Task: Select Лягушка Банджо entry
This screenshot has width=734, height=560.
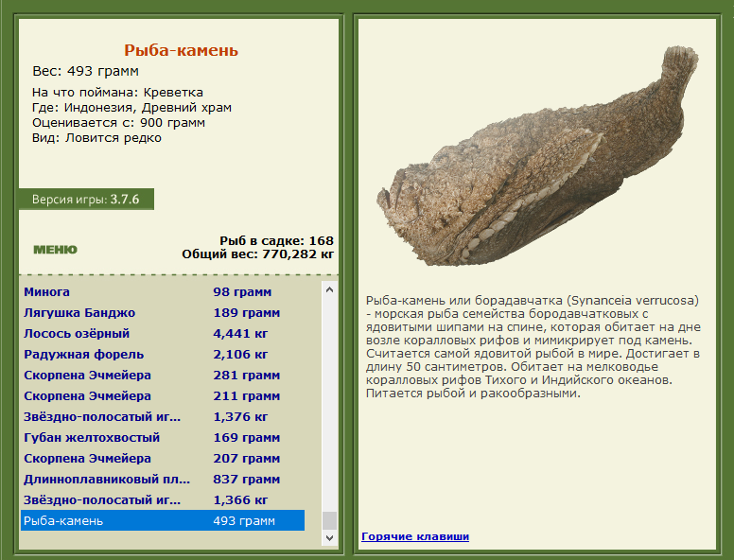Action: [163, 313]
